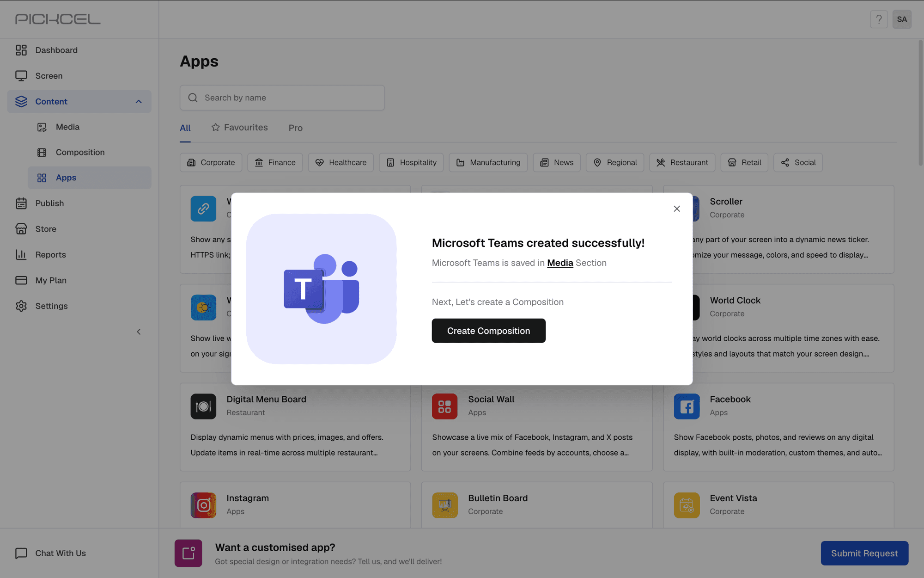
Task: Open the Instagram app title
Action: point(248,498)
